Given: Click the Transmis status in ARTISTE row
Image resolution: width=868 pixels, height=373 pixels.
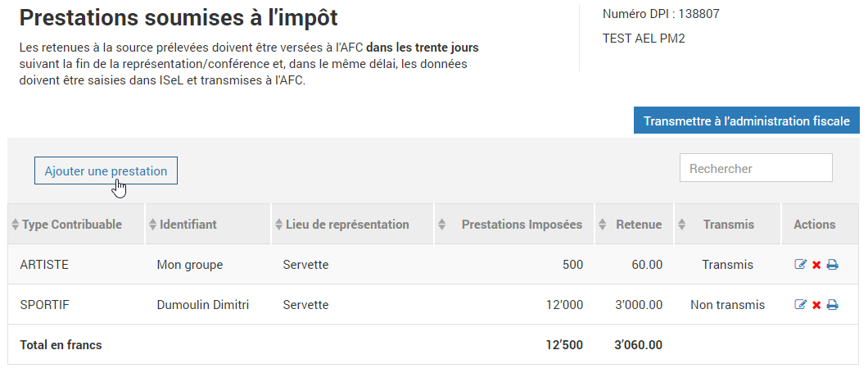Looking at the screenshot, I should pos(727,265).
